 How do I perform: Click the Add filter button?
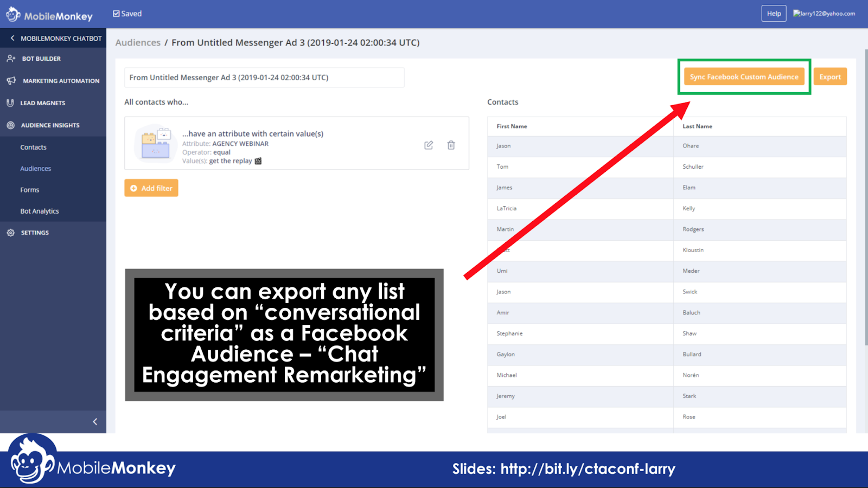pos(151,188)
